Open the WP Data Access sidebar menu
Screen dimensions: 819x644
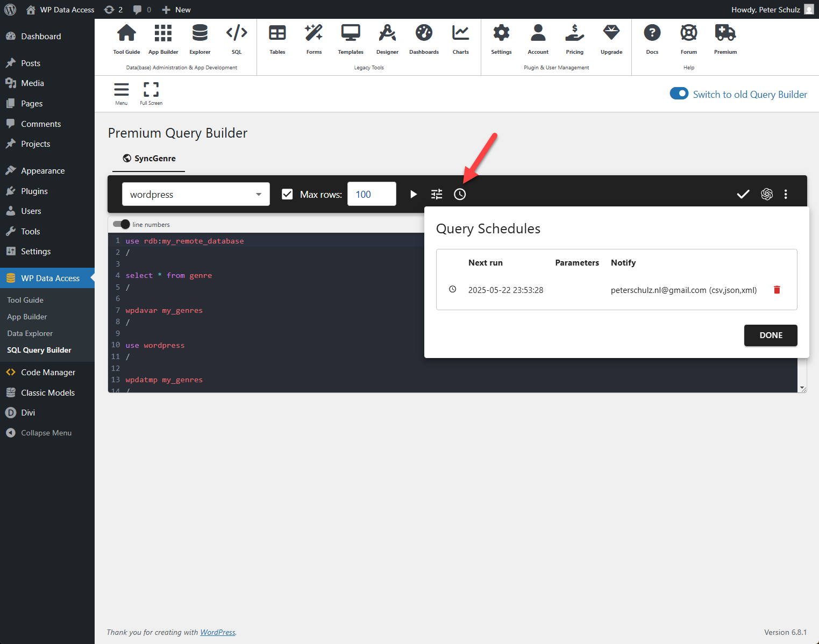pos(47,278)
